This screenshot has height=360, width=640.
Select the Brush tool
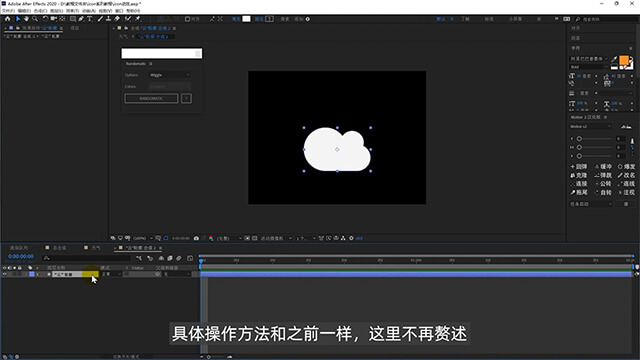pyautogui.click(x=100, y=19)
